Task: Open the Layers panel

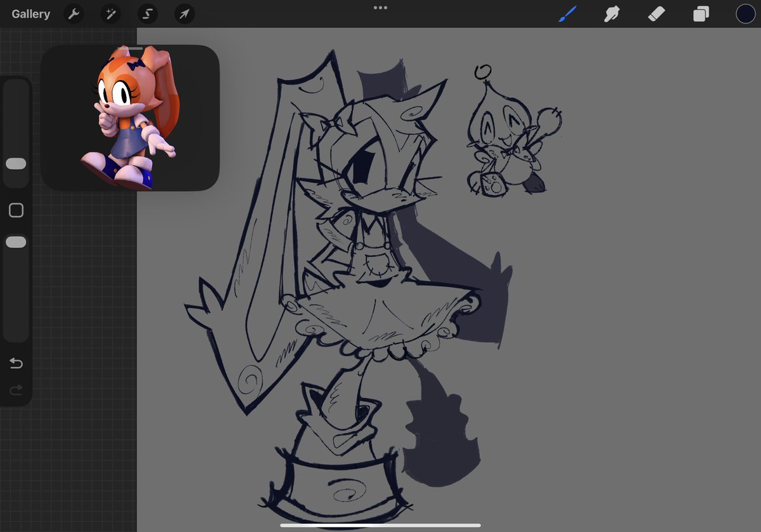Action: 701,14
